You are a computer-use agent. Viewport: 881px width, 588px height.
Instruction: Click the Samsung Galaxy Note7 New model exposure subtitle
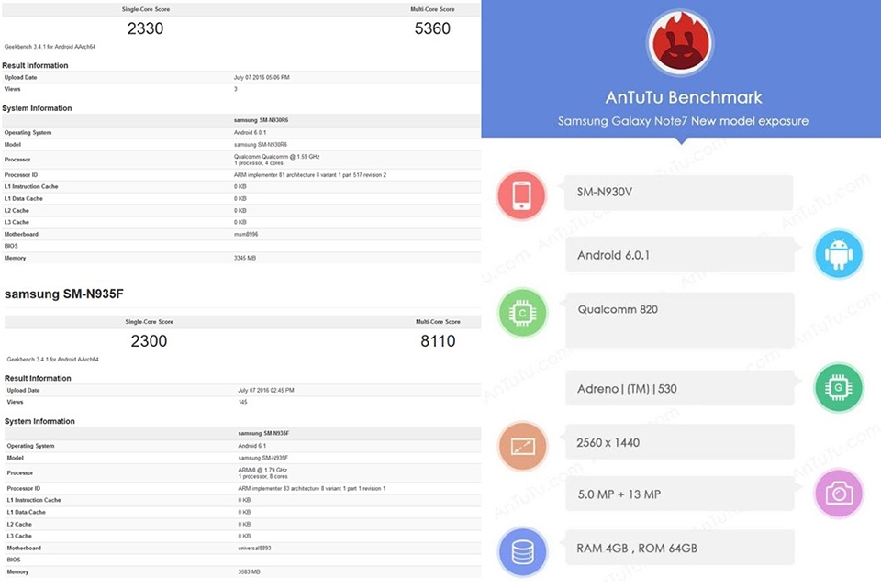coord(683,121)
